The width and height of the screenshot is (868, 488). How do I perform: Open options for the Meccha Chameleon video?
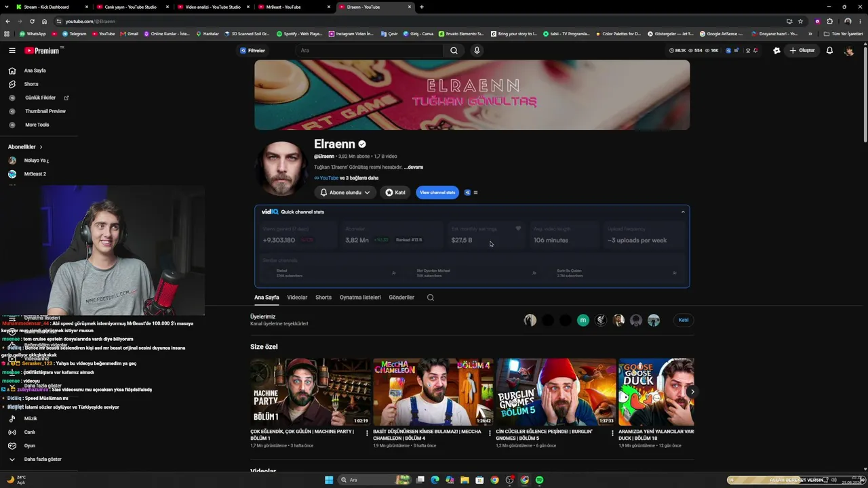tap(490, 433)
